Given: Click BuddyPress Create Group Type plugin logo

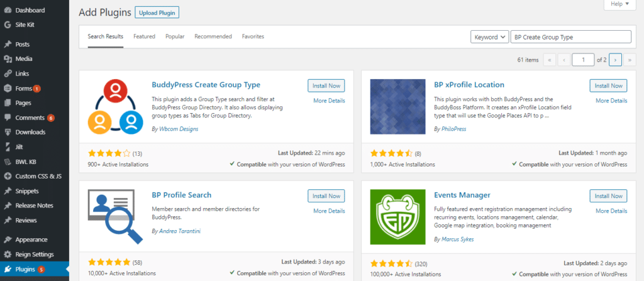Looking at the screenshot, I should coord(116,106).
